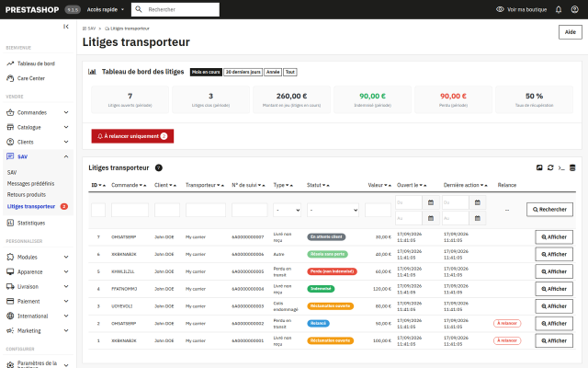Screen dimensions: 588x368
Task: Expand the Livraison menu chevron
Action: 66,286
